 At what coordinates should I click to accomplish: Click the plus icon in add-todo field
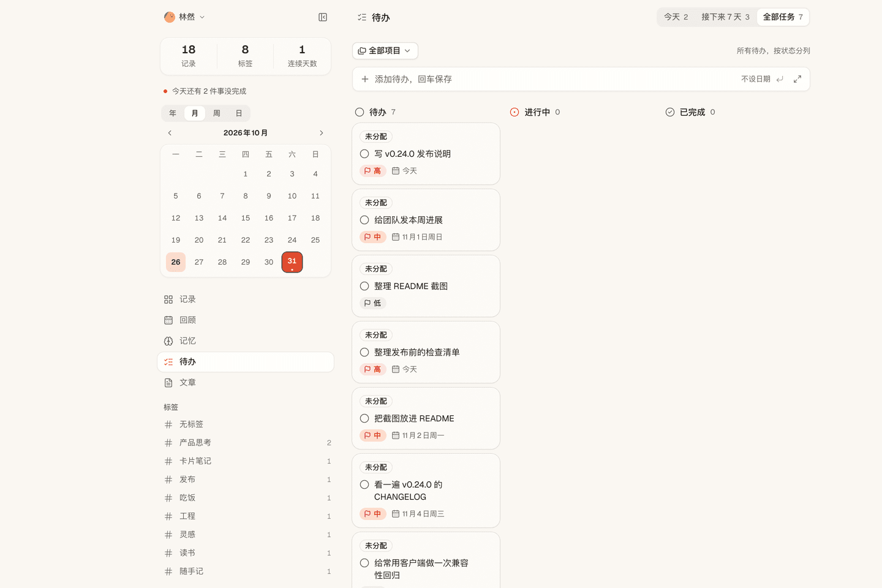click(x=365, y=79)
